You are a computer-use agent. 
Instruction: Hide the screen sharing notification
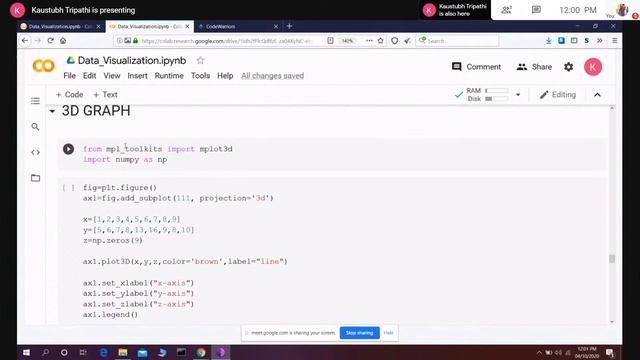[389, 333]
